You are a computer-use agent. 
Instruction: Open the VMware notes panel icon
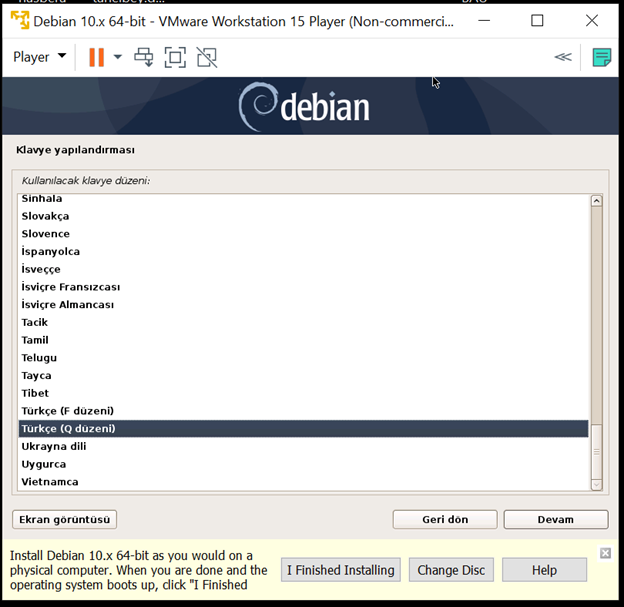(x=601, y=58)
